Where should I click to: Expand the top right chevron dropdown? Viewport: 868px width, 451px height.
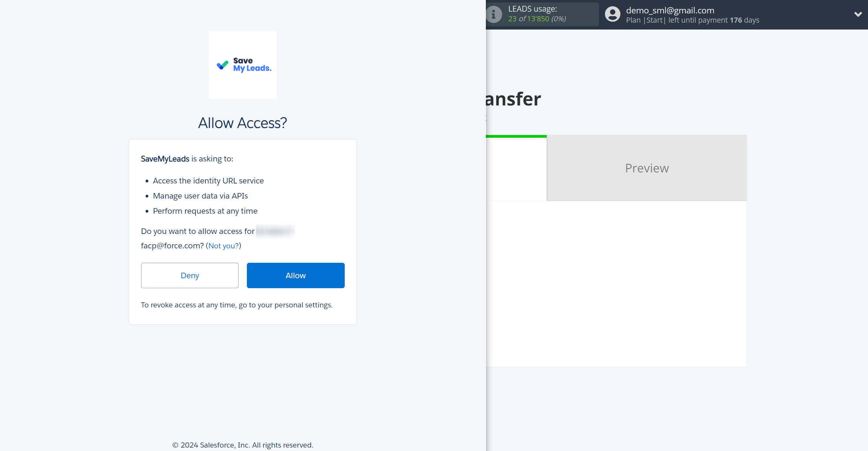(x=858, y=14)
